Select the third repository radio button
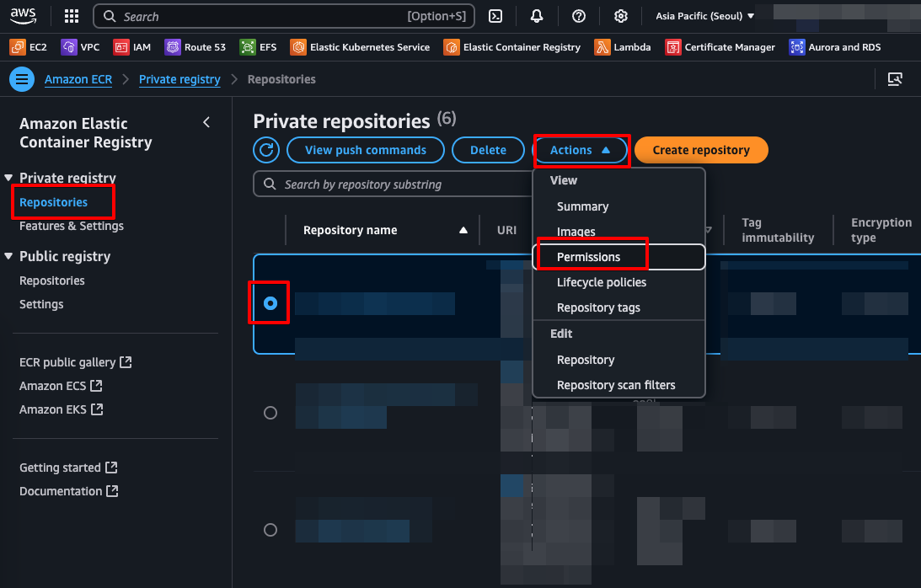This screenshot has width=921, height=588. (x=270, y=530)
